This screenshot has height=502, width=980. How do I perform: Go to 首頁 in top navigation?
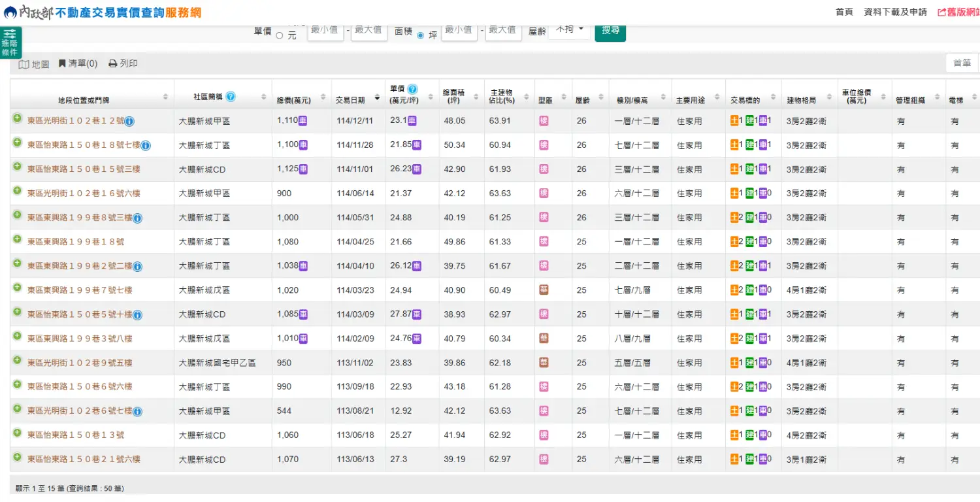pyautogui.click(x=843, y=12)
